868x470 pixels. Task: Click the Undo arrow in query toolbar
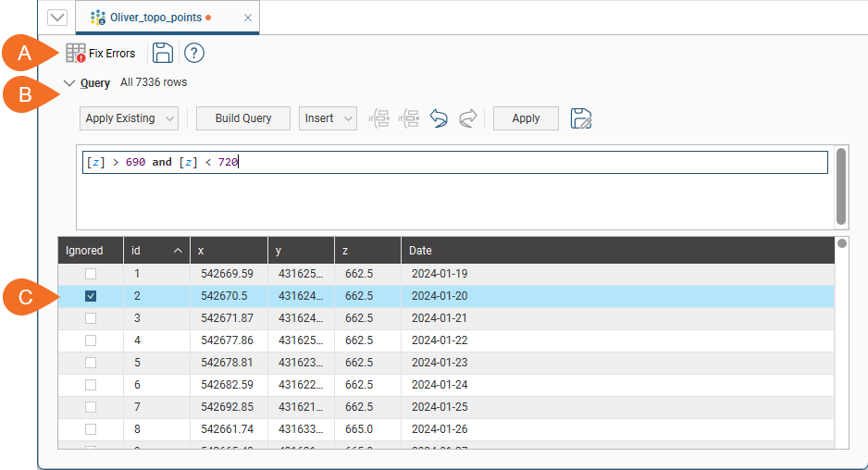click(x=439, y=118)
